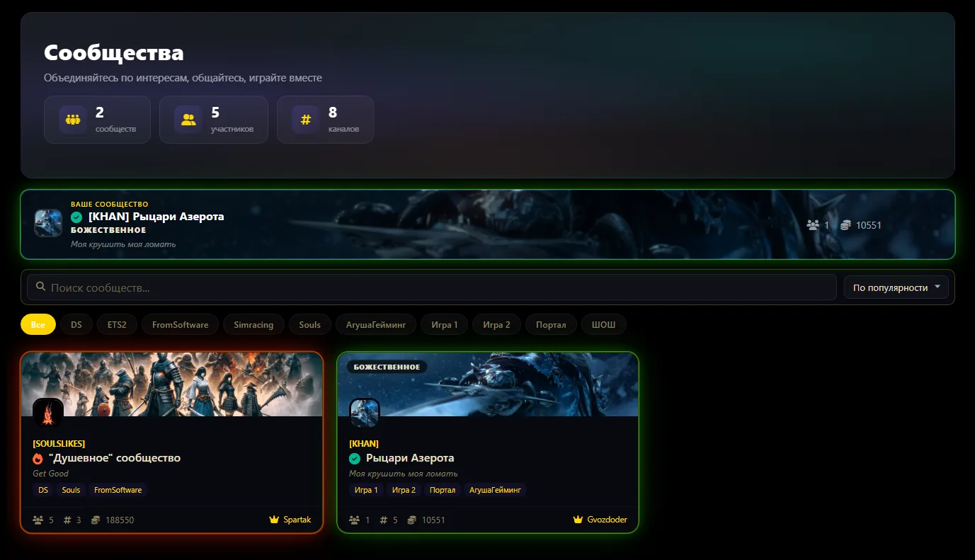Click the search magnifier icon
This screenshot has width=975, height=560.
(41, 287)
